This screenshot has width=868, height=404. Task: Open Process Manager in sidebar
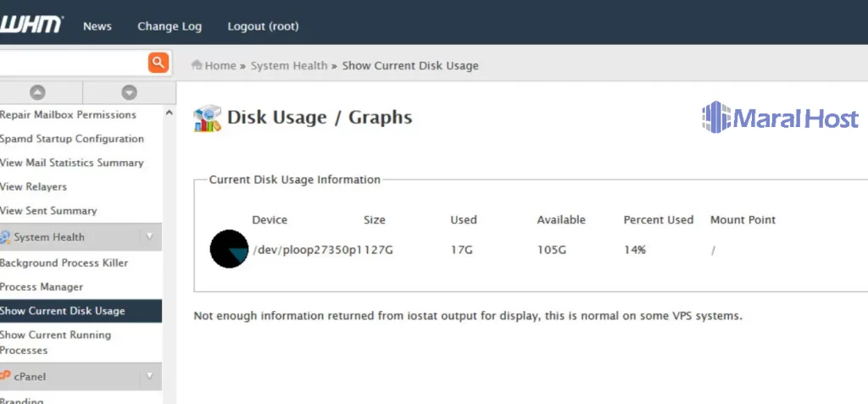click(42, 287)
